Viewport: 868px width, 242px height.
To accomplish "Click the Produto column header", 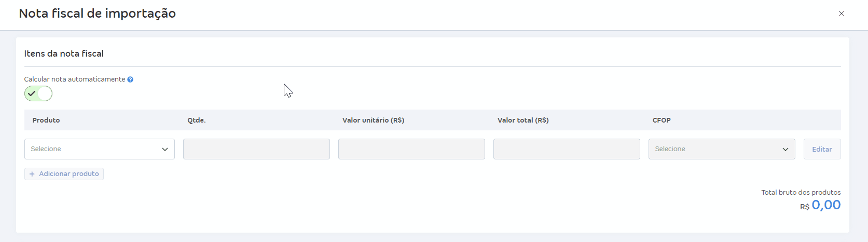I will [46, 120].
